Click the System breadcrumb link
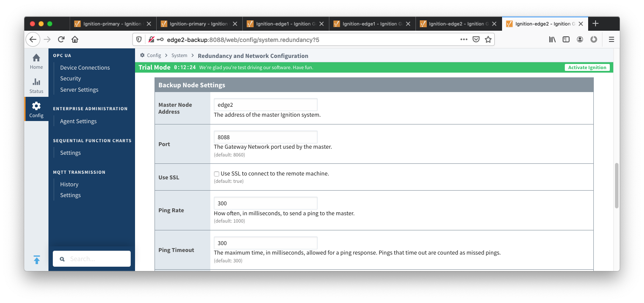The width and height of the screenshot is (644, 303). coord(179,56)
